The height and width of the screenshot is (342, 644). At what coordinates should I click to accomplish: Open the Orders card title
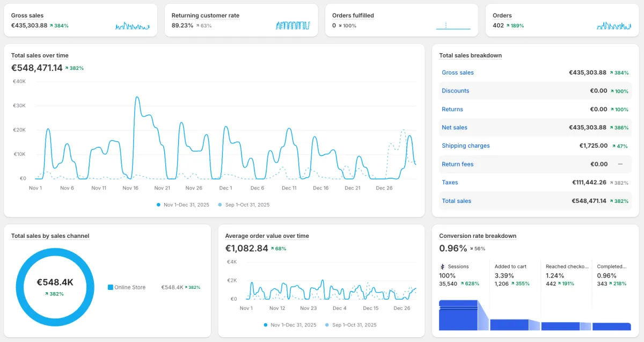coord(502,16)
